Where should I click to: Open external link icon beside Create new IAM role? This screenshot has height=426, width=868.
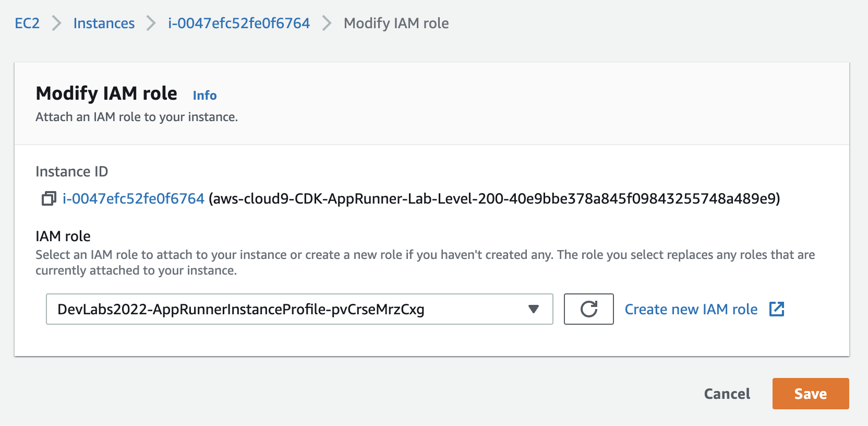[x=777, y=309]
